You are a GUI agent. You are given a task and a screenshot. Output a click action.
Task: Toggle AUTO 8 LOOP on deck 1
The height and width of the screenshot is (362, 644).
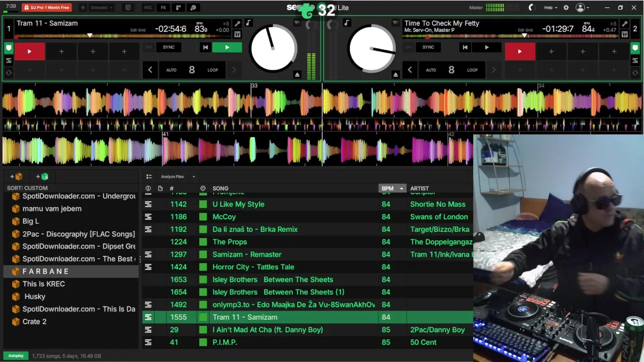click(x=192, y=70)
